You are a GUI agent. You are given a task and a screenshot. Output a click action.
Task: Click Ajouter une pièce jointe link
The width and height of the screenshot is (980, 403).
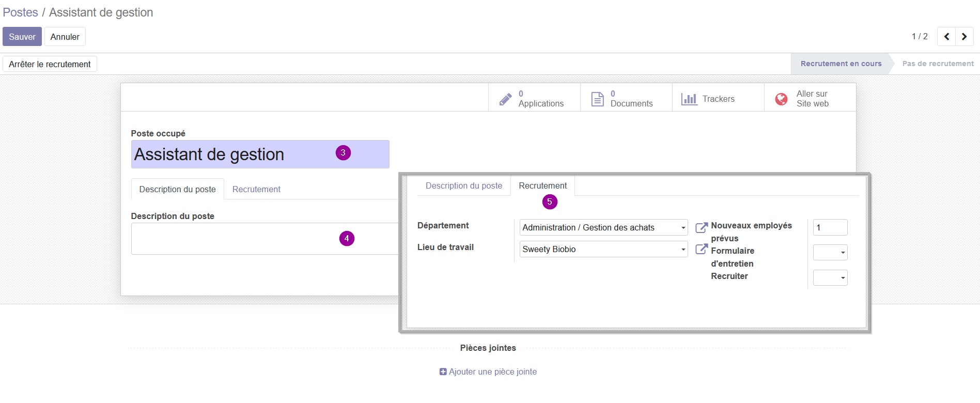(493, 371)
